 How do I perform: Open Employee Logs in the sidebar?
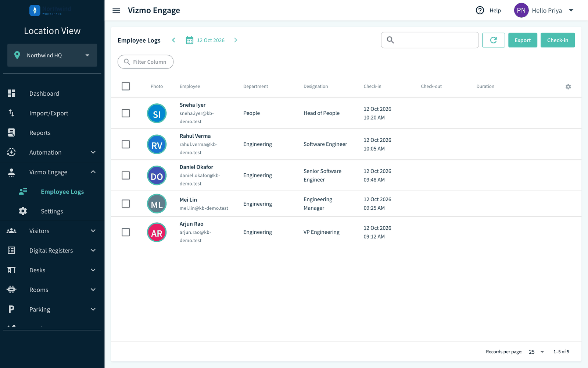[52, 191]
